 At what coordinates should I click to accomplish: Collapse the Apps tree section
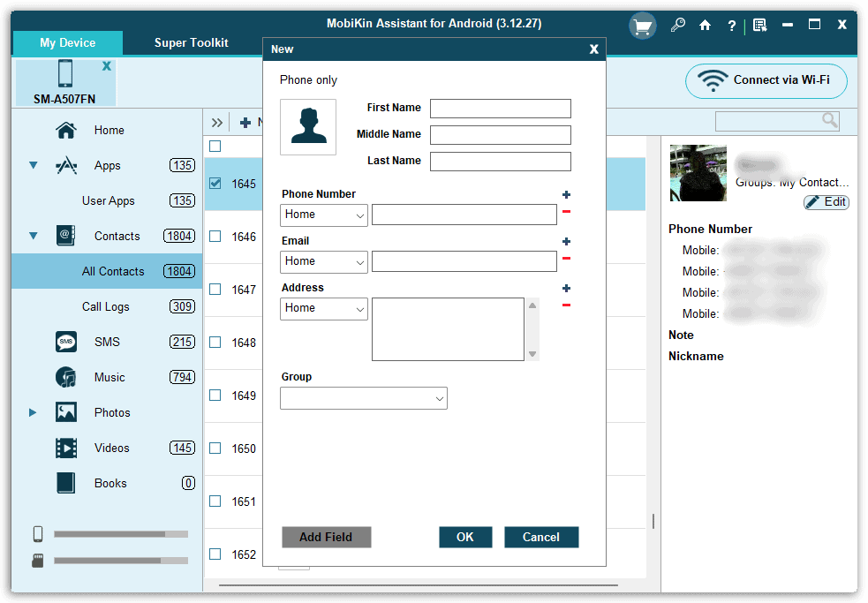[x=34, y=165]
